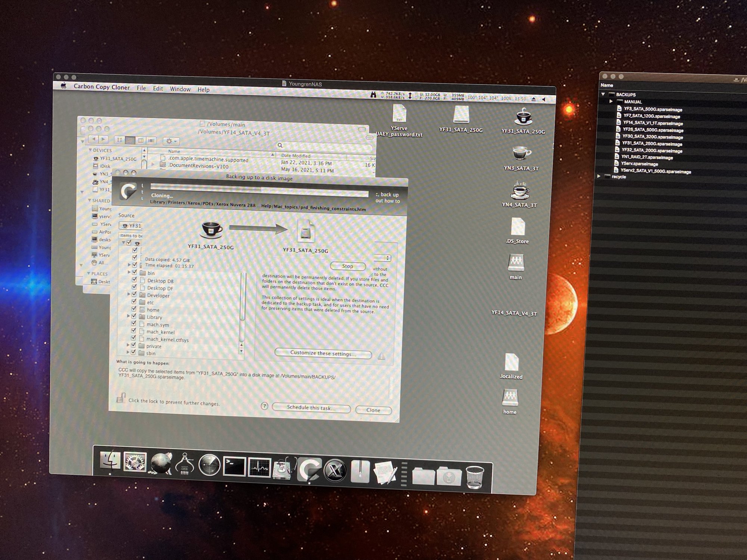The image size is (747, 560).
Task: Expand the bin folder tree row
Action: point(129,272)
